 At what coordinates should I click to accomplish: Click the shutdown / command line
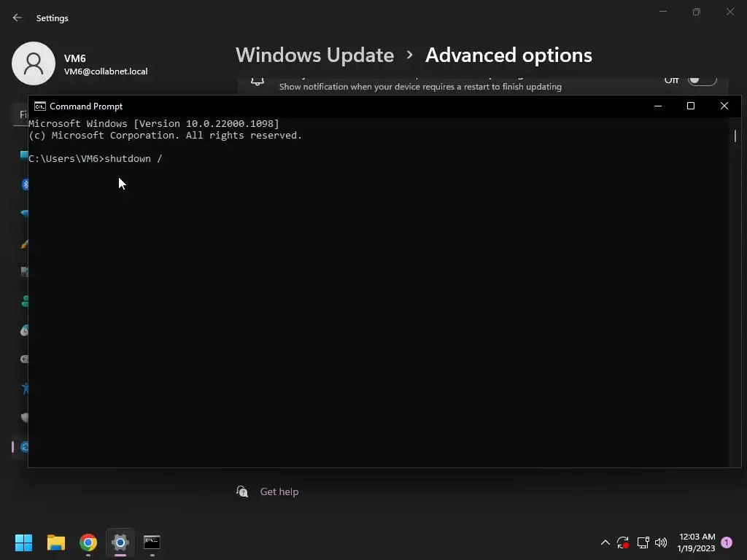(x=96, y=158)
